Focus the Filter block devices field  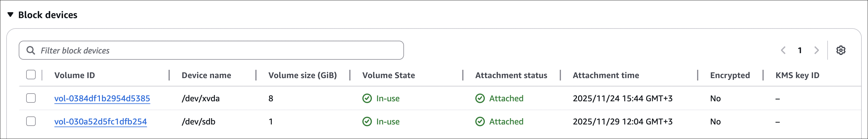click(219, 50)
